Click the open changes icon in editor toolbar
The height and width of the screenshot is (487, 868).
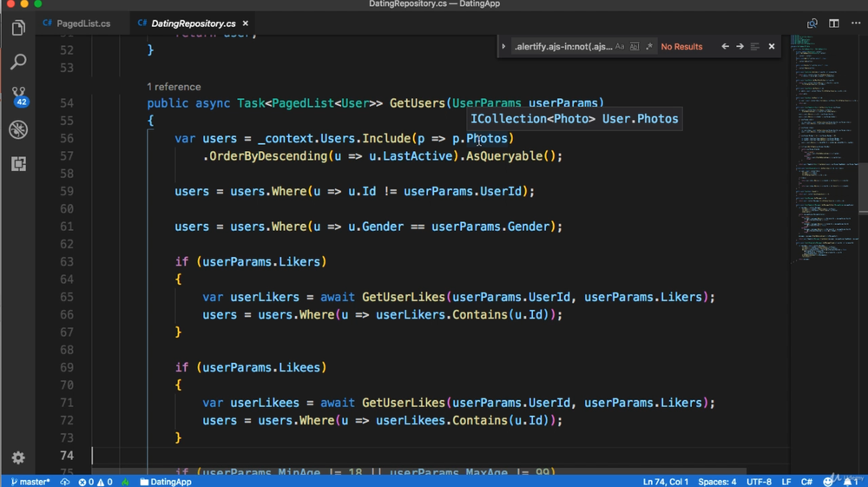812,23
